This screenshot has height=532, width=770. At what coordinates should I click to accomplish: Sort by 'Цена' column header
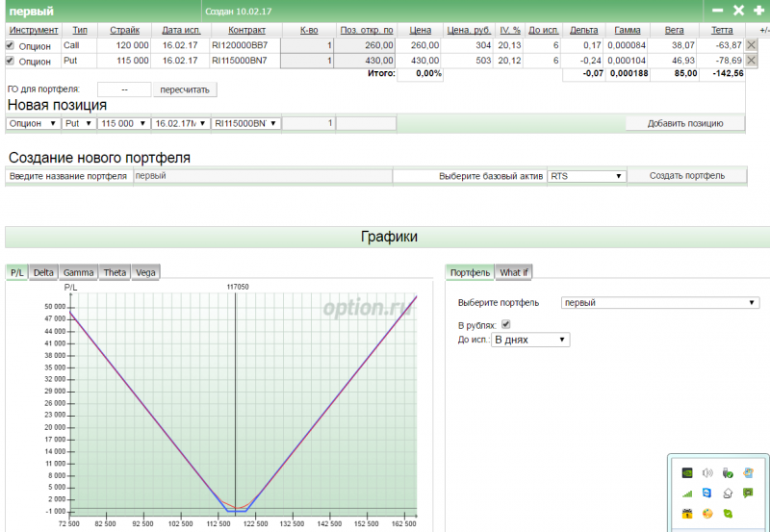[421, 30]
